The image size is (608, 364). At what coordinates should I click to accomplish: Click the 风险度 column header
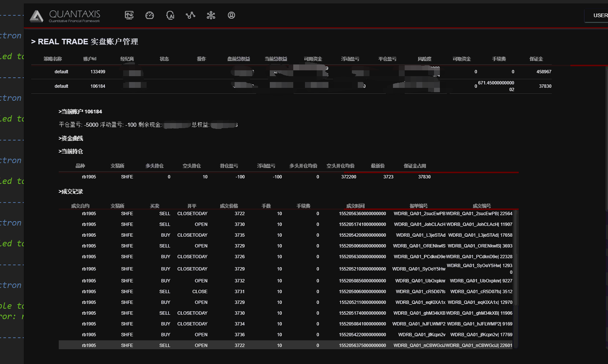pyautogui.click(x=424, y=59)
